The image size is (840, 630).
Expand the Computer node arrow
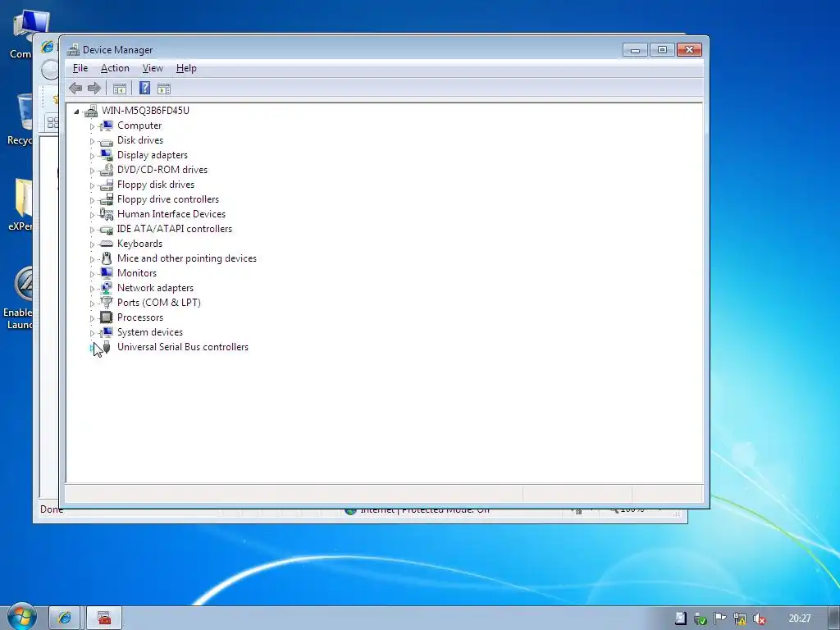coord(92,126)
